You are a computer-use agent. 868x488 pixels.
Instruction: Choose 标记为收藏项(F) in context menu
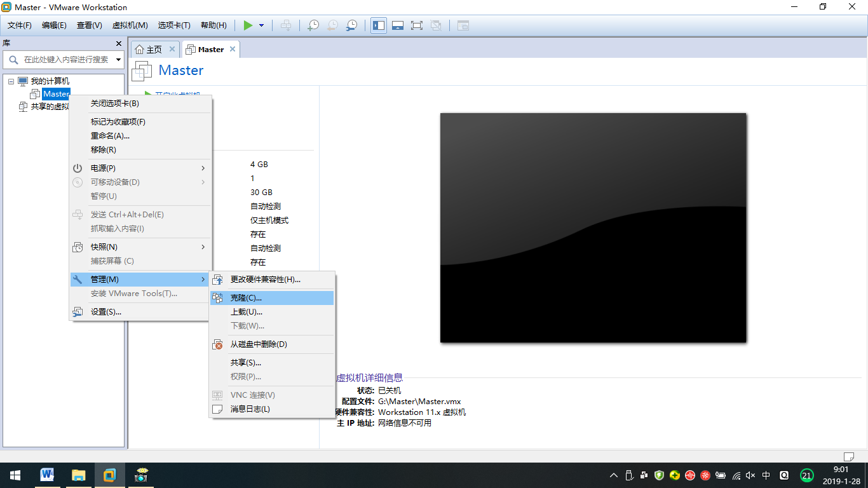click(140, 122)
